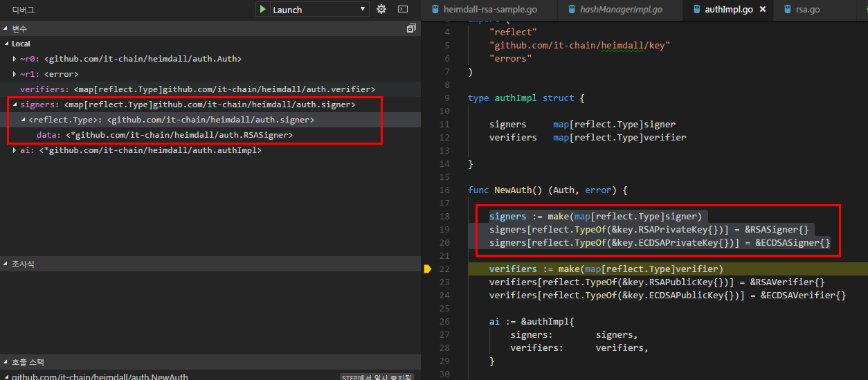Select the data RSASigner row
The width and height of the screenshot is (868, 380).
tap(210, 135)
